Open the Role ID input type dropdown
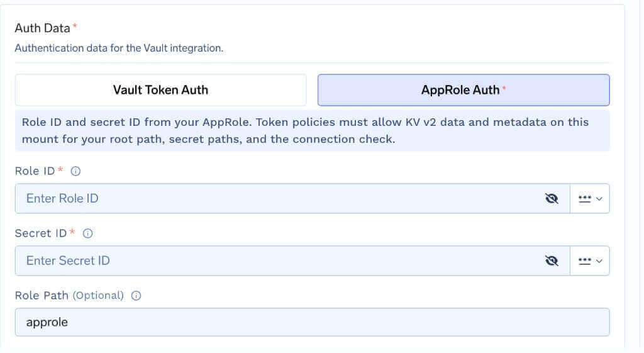 590,199
